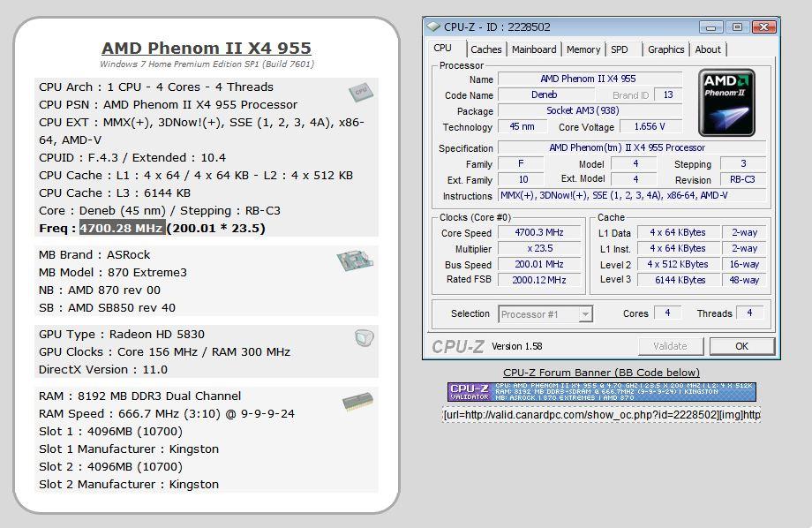Click the Brand ID 13 value
Viewport: 812px width, 528px height.
coord(668,94)
